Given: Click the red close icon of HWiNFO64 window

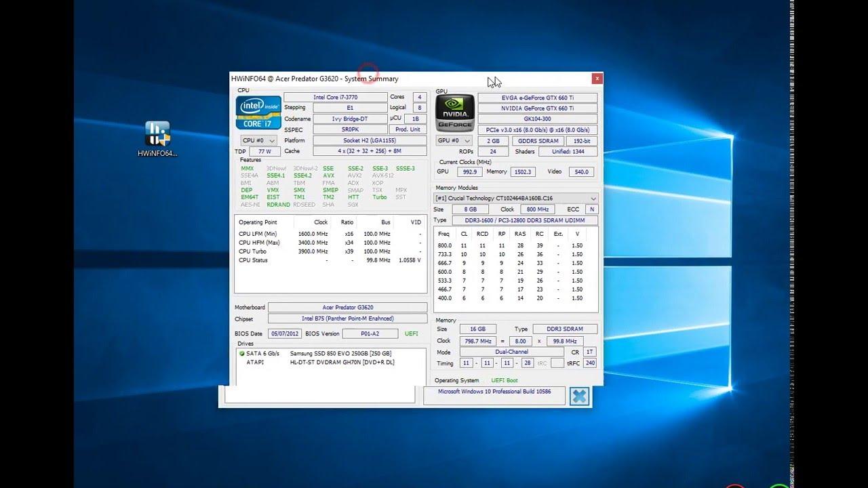Looking at the screenshot, I should pyautogui.click(x=597, y=79).
